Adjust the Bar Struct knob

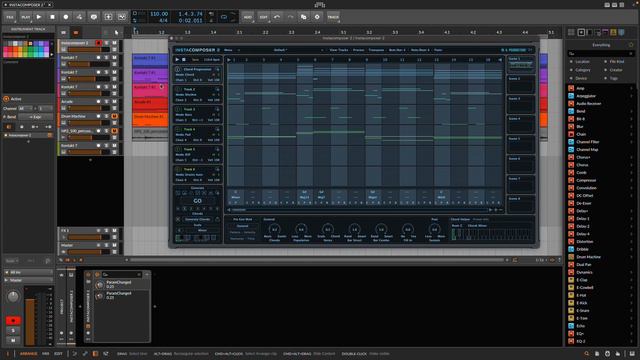(x=354, y=229)
